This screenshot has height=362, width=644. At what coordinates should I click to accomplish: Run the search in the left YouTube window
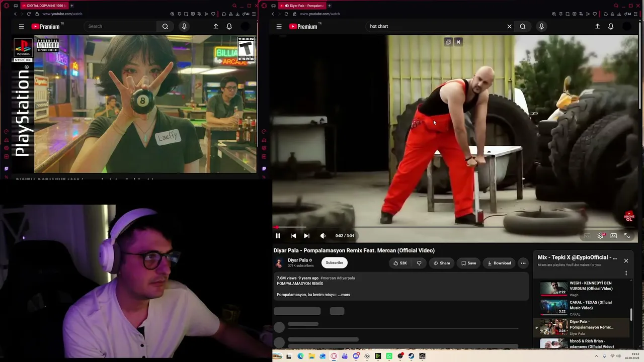click(x=165, y=27)
